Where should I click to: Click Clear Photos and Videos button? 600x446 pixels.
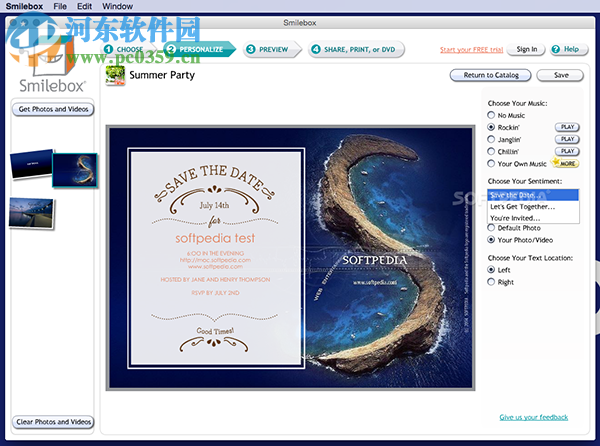(53, 422)
